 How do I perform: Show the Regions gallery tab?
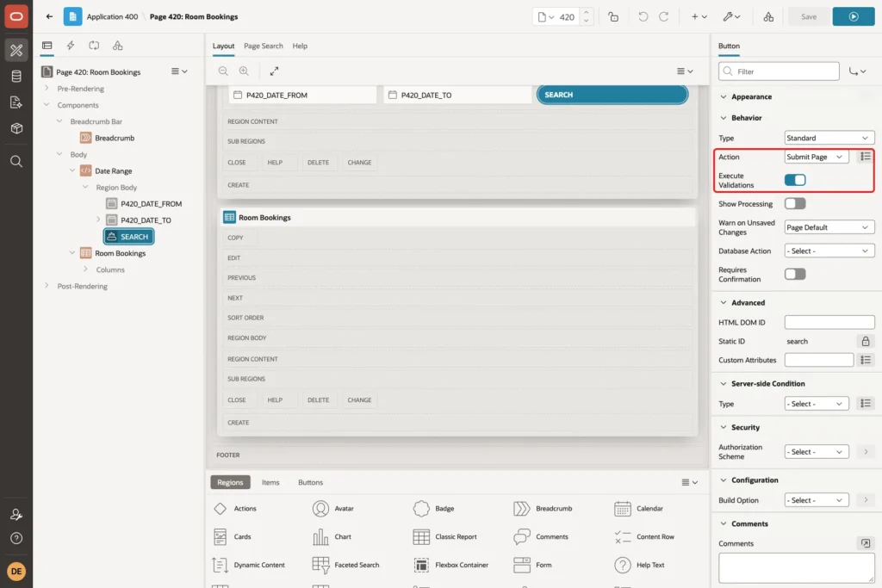point(230,482)
